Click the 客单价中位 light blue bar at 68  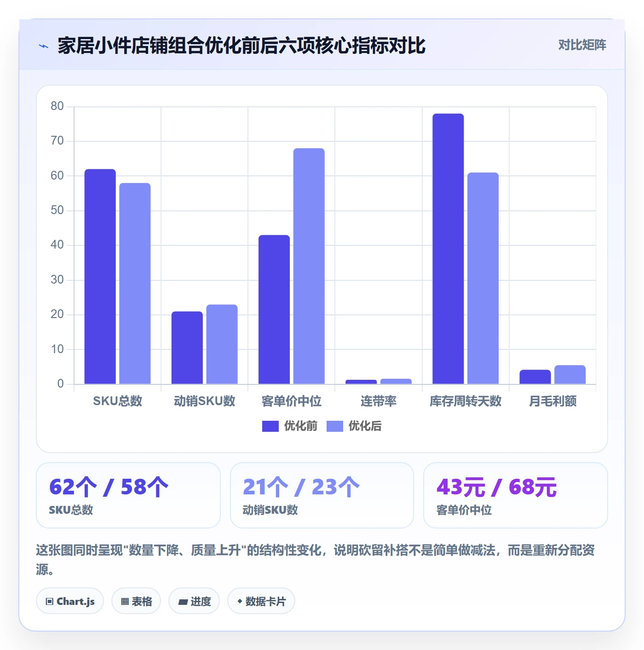[x=309, y=266]
